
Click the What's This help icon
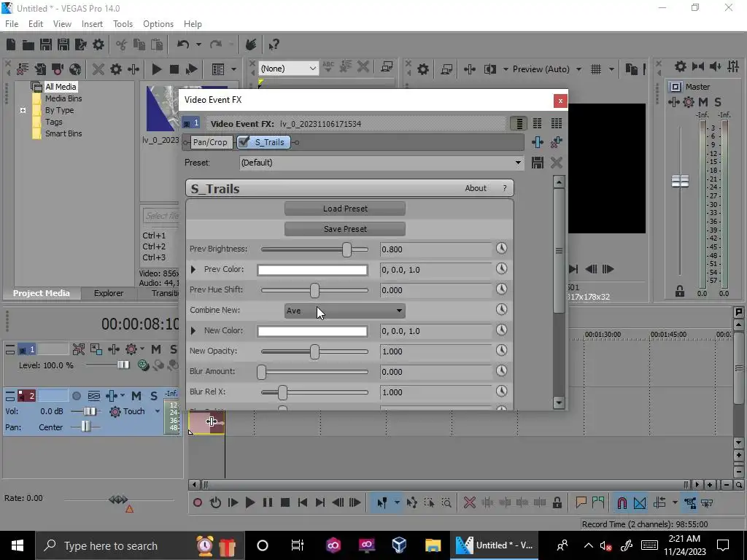274,44
